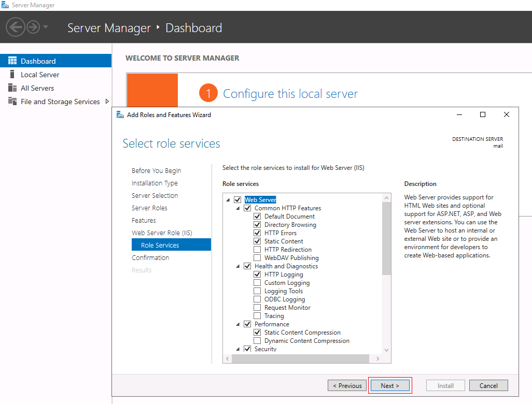This screenshot has width=532, height=404.
Task: Click the role services vertical scrollbar thumb
Action: (386, 239)
